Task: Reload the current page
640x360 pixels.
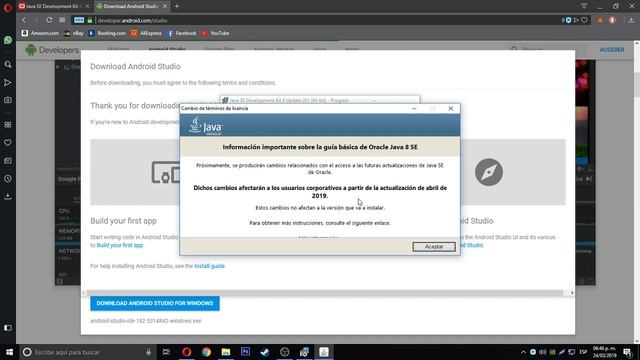Action: pos(49,20)
